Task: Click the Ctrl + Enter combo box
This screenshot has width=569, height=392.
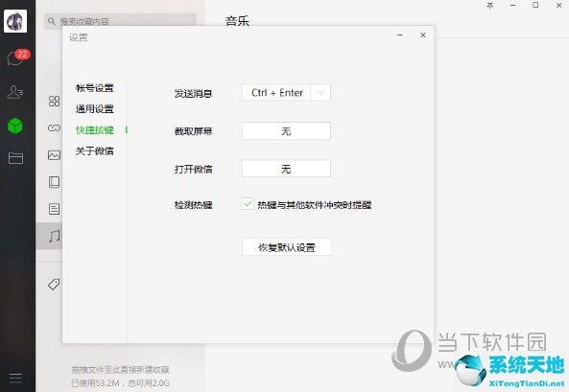Action: pyautogui.click(x=286, y=93)
